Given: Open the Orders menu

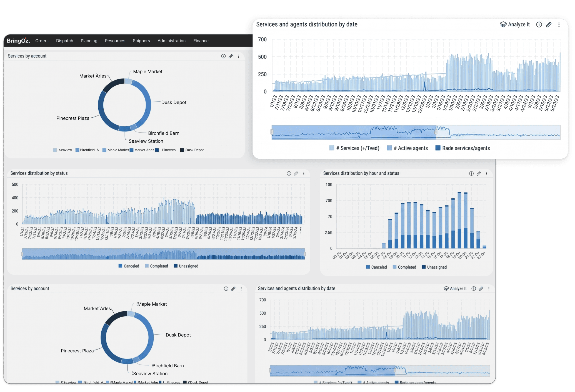Looking at the screenshot, I should (x=42, y=41).
